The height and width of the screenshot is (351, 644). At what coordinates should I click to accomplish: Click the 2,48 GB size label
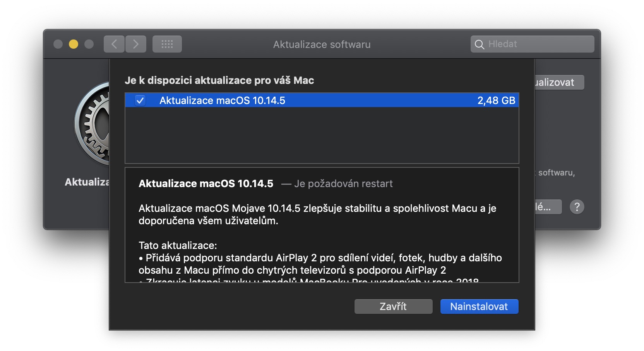(496, 101)
